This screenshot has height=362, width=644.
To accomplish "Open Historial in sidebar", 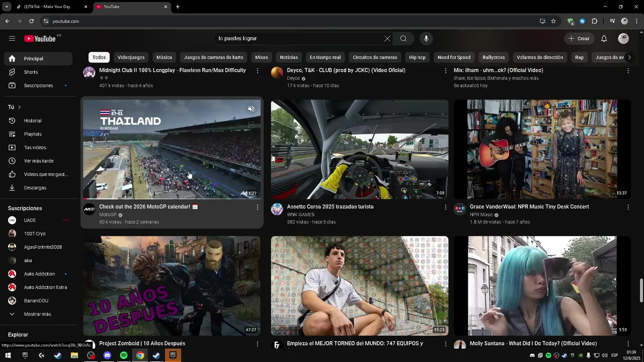I will click(x=38, y=121).
